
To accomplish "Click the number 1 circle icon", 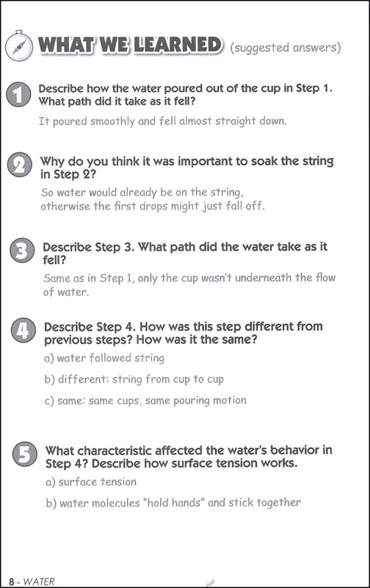I will pos(18,95).
